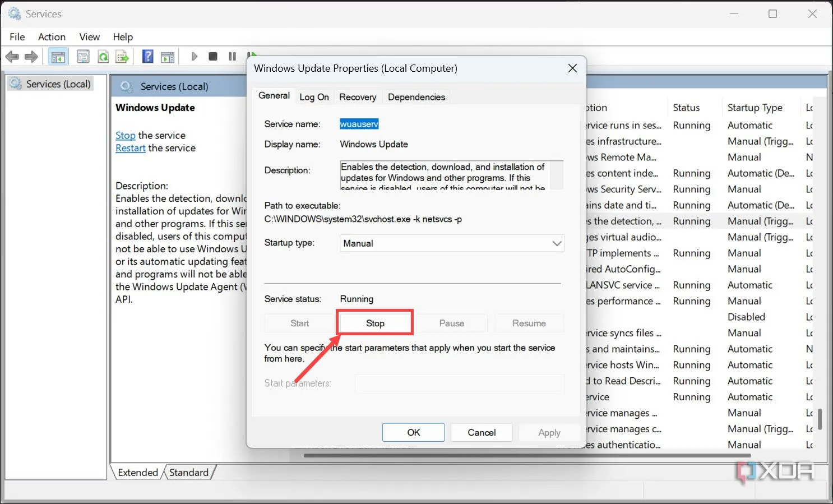Open the Startup type dropdown

pyautogui.click(x=556, y=243)
